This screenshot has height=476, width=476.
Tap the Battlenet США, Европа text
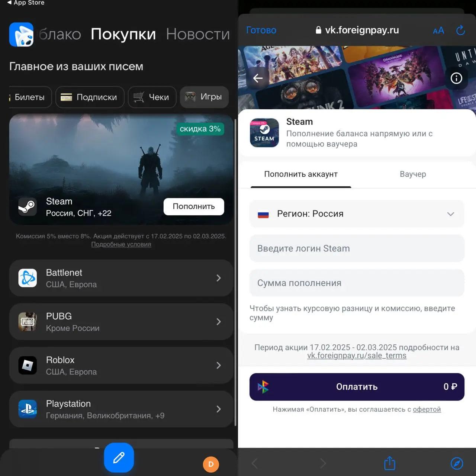pyautogui.click(x=71, y=284)
